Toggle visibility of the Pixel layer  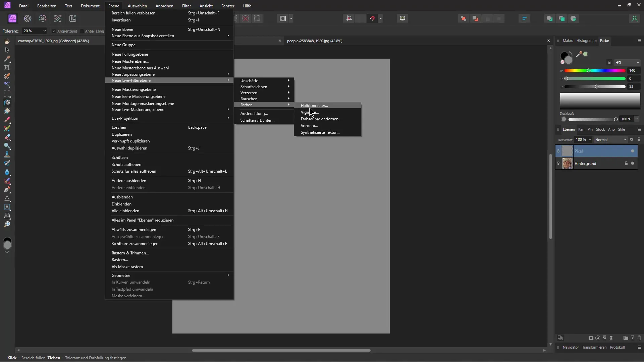[x=633, y=151]
